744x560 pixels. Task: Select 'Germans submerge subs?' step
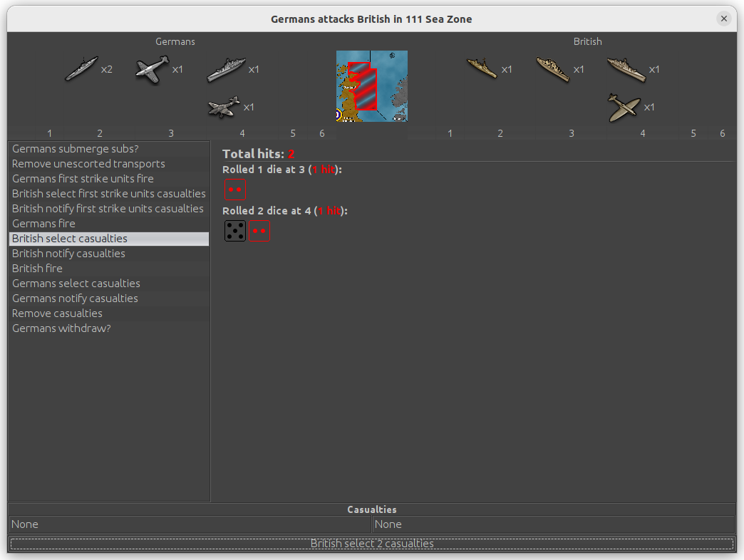(75, 149)
